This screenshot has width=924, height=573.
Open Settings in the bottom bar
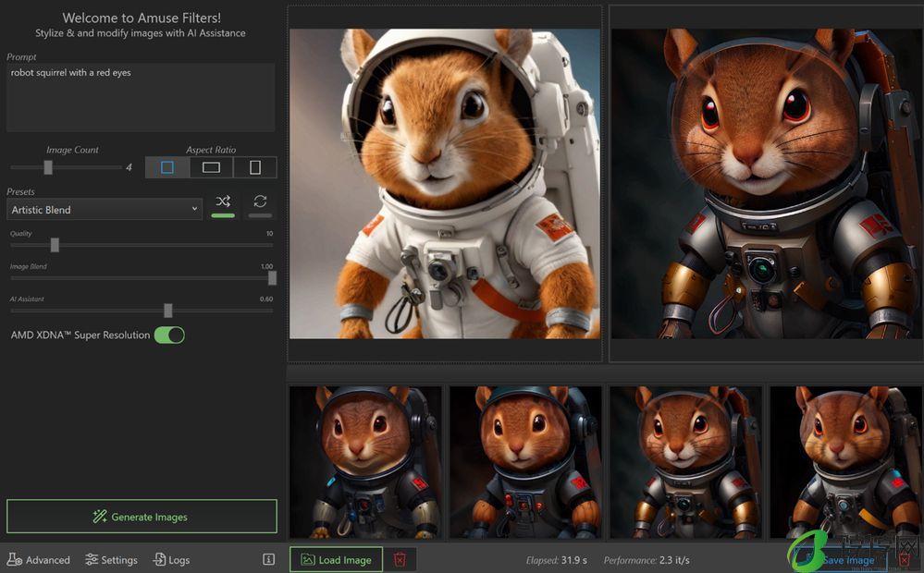pos(111,559)
